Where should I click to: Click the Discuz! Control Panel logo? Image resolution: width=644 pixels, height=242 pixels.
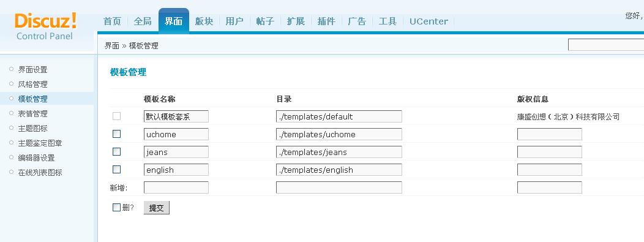coord(45,26)
